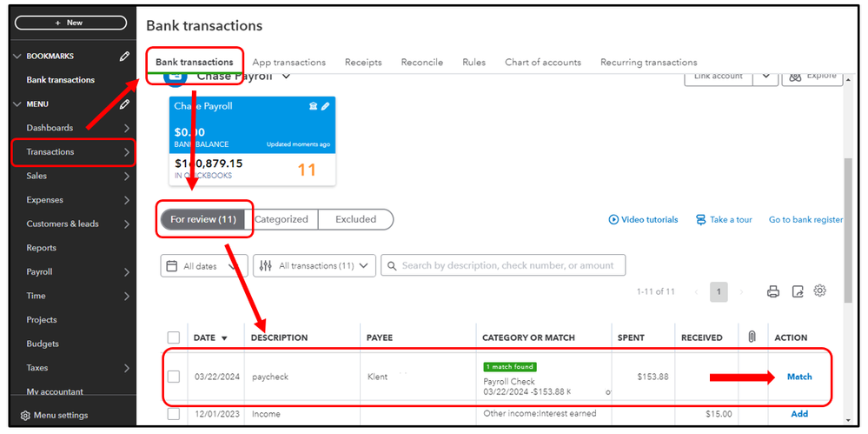Screen dimensions: 868x434
Task: Expand the Dashboards submenu chevron
Action: click(x=127, y=128)
